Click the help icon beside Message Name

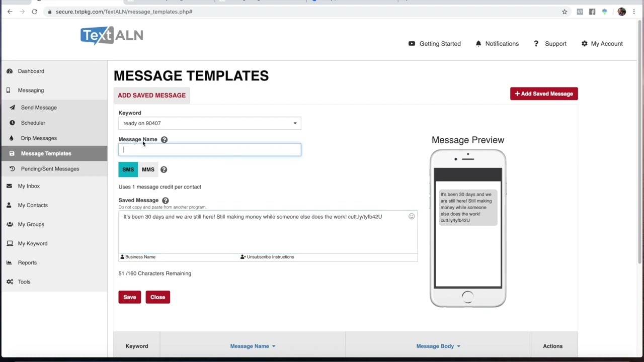tap(164, 140)
